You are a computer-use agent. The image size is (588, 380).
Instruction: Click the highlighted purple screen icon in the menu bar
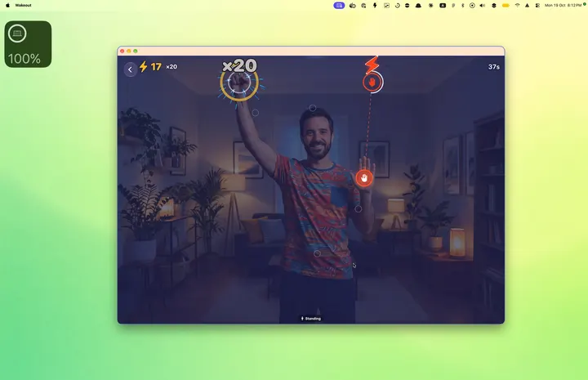coord(339,5)
